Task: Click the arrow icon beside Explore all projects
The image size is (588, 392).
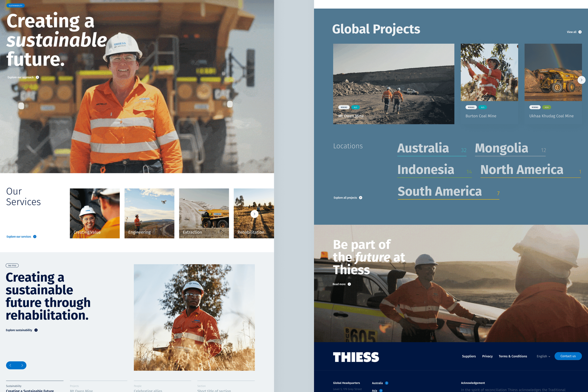Action: [361, 198]
